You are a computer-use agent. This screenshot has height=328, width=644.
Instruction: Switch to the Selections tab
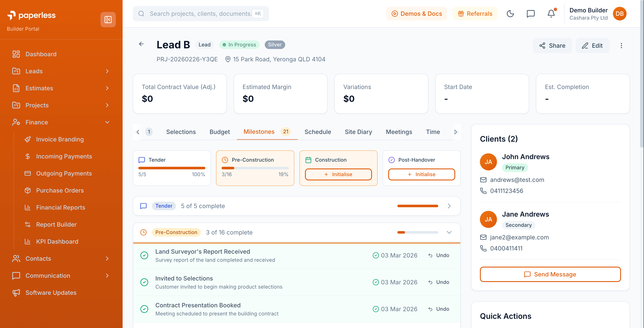coord(181,132)
